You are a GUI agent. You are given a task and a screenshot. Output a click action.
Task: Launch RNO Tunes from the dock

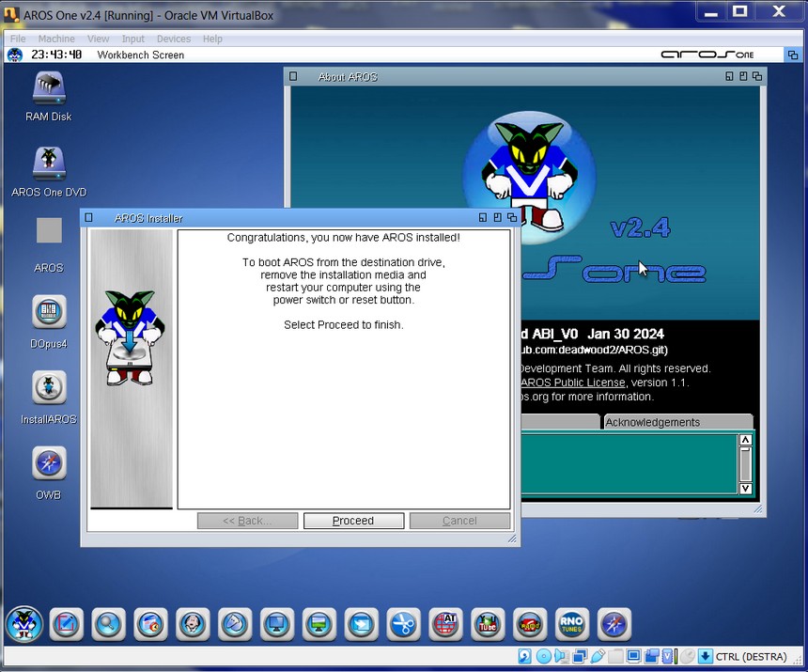[571, 625]
